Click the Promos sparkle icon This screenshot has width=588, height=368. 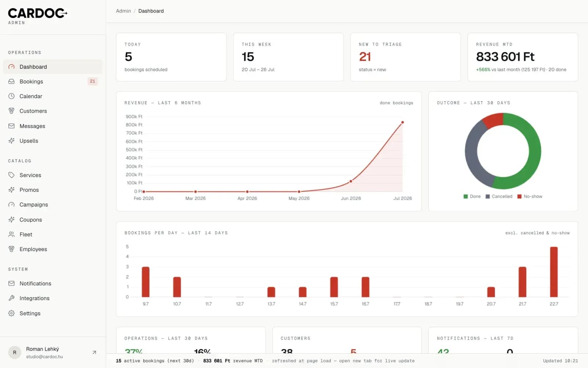click(11, 190)
